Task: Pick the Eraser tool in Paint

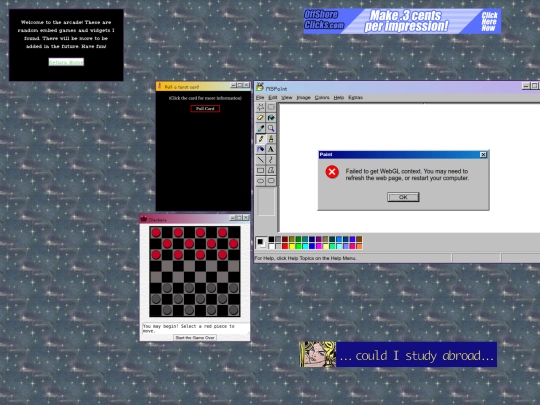Action: 261,118
